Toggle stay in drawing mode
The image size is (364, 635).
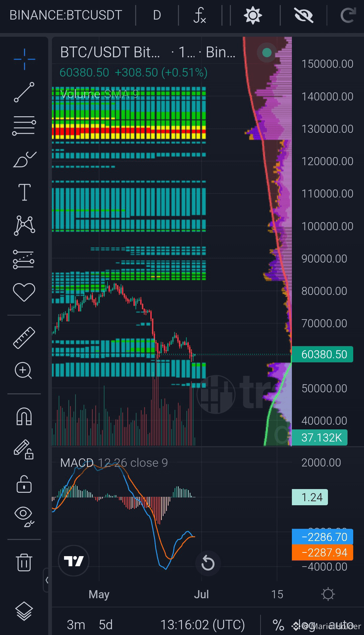coord(24,450)
